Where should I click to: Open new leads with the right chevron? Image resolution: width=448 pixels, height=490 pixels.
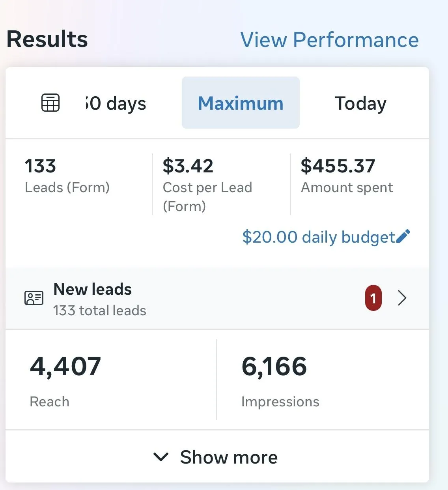(x=402, y=298)
